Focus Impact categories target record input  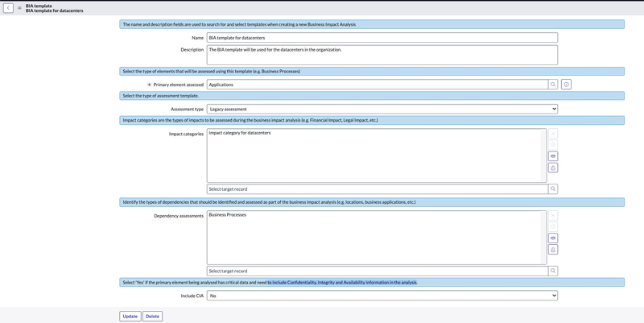point(377,189)
